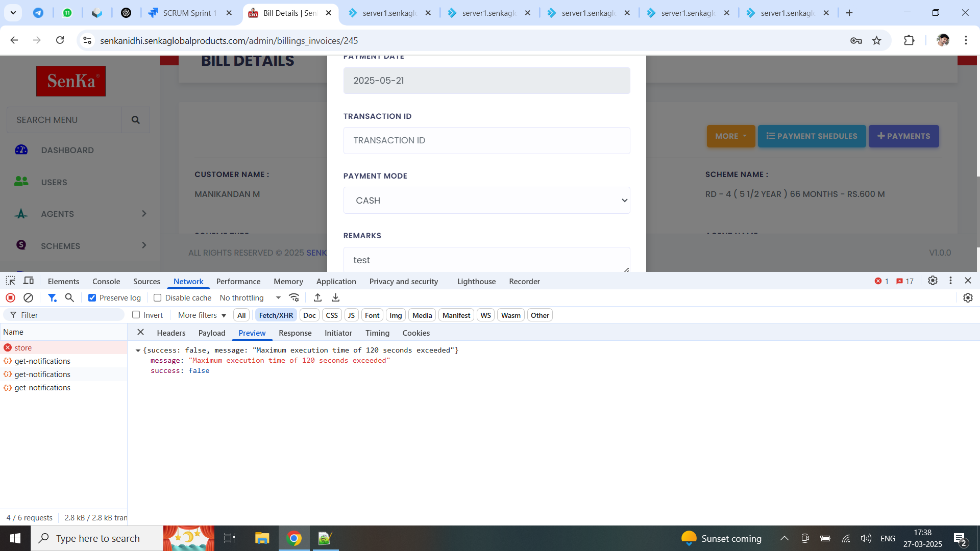Check the Invert filter checkbox
The image size is (980, 551).
tap(136, 315)
